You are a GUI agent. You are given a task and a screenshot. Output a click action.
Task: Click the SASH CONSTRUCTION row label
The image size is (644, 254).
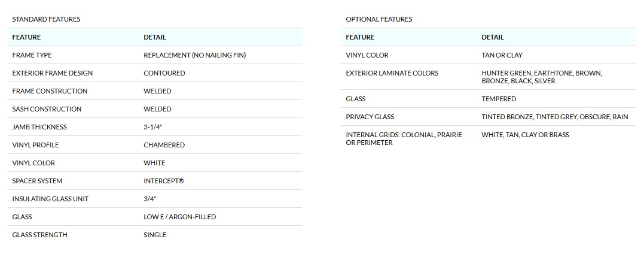(46, 109)
